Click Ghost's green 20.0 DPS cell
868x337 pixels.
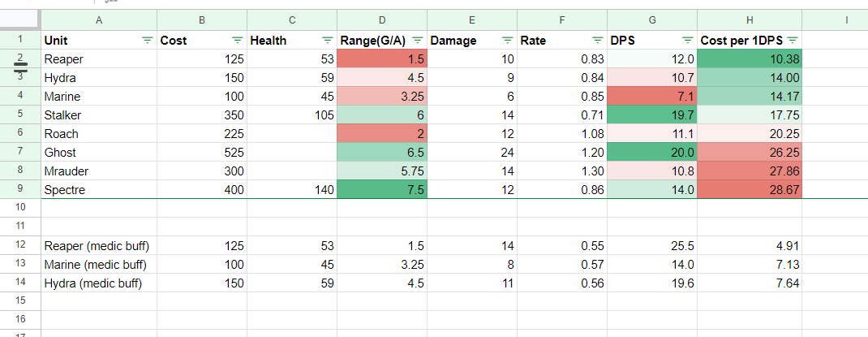[x=652, y=152]
